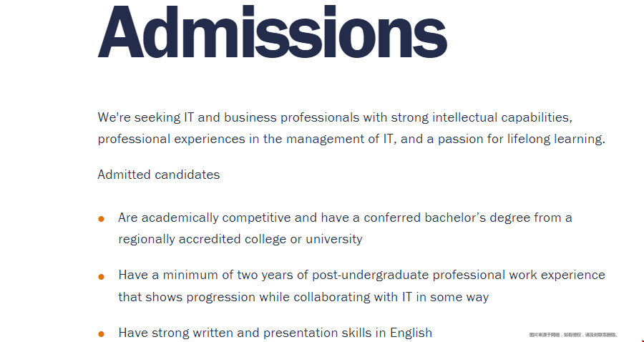This screenshot has height=342, width=644.
Task: Click the 'regionally accredited college or university' line
Action: 240,239
